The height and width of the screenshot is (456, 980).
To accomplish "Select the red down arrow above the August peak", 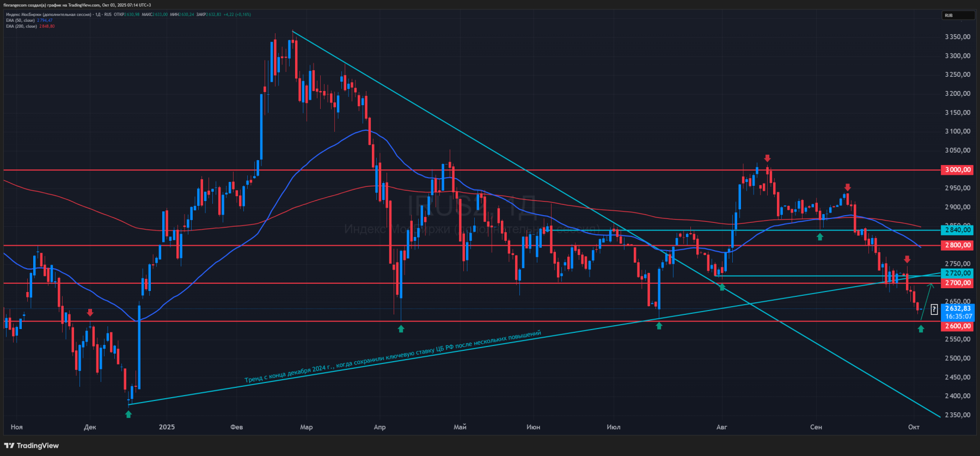I will pos(767,158).
